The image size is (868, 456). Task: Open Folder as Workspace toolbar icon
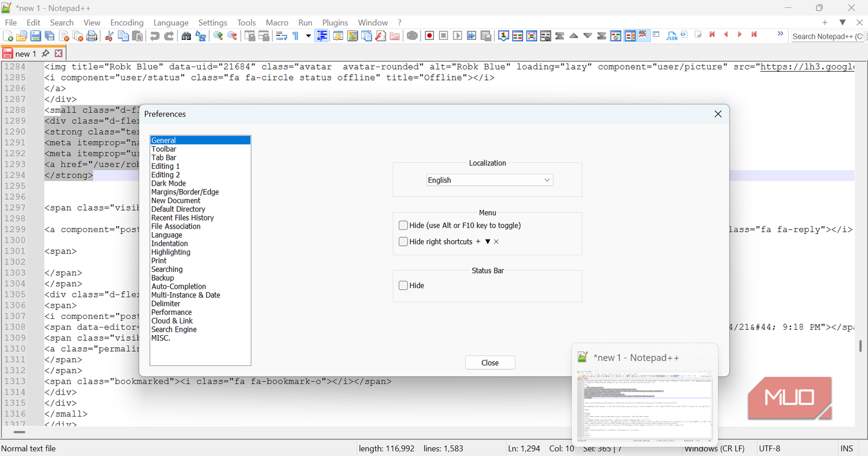[x=395, y=36]
